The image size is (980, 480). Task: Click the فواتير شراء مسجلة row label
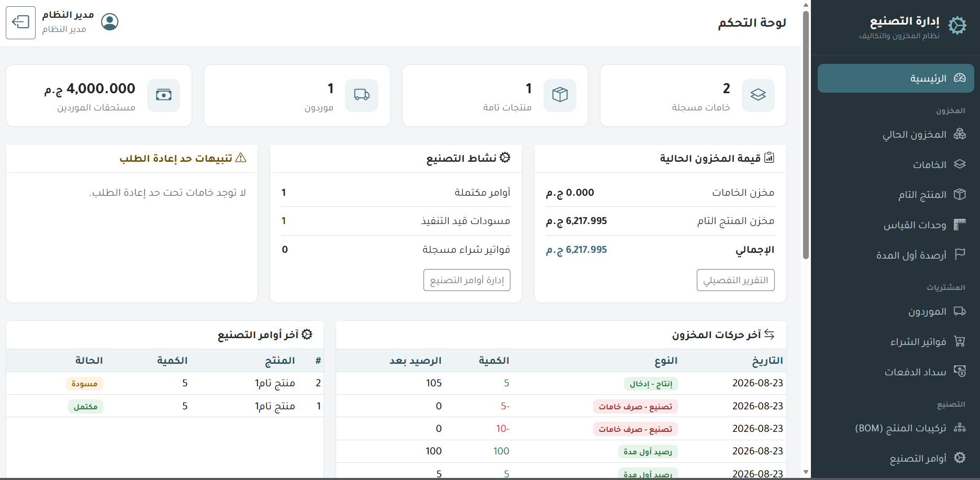[x=466, y=250]
